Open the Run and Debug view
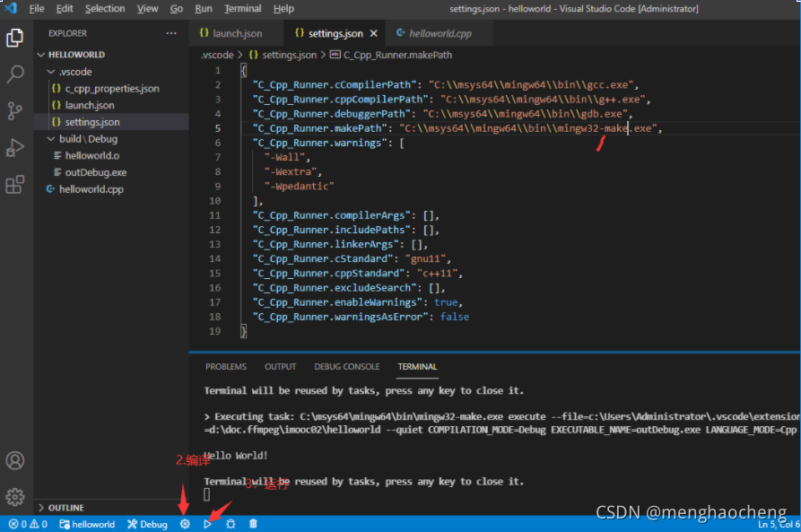 15,148
